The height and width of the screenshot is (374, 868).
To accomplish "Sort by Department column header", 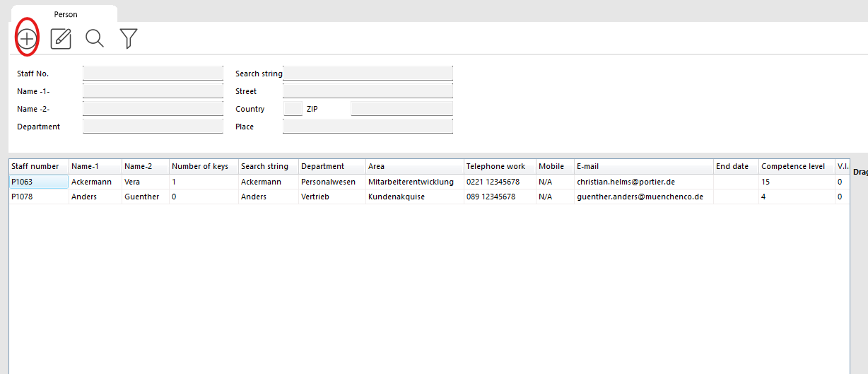I will click(332, 167).
